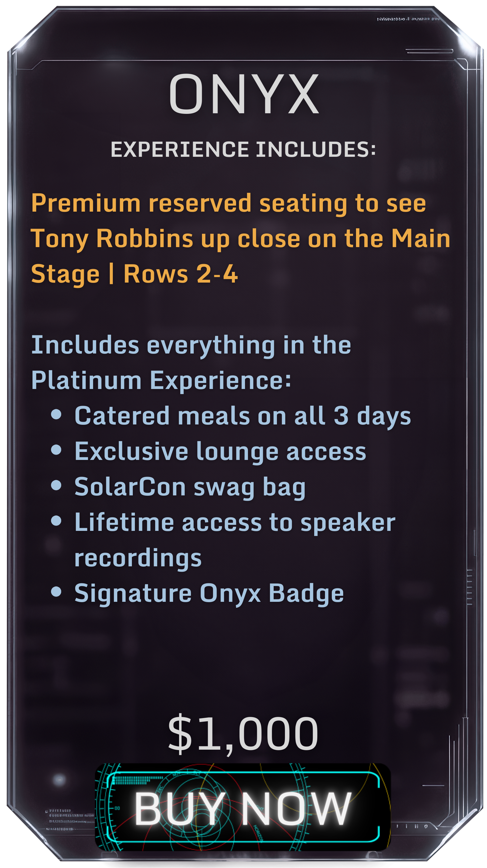The image size is (487, 868).
Task: Click the bullet dot beside Signature Onyx Badge
Action: (56, 591)
